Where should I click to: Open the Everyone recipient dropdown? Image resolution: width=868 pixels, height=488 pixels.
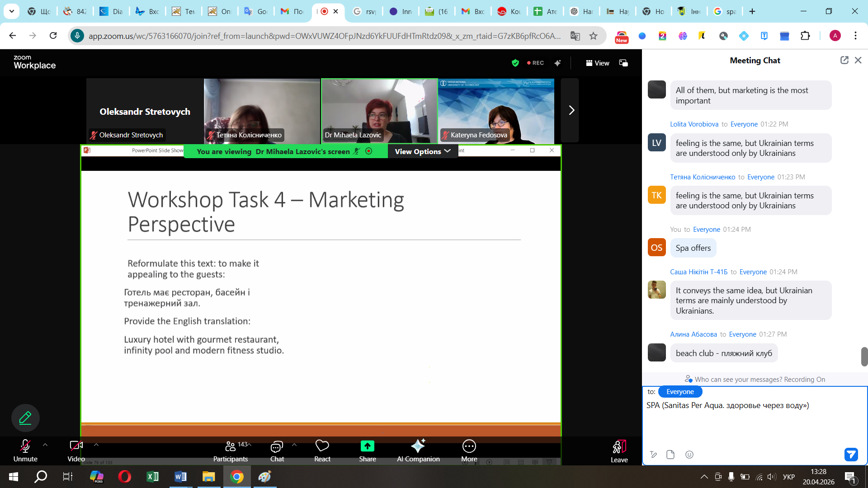679,392
